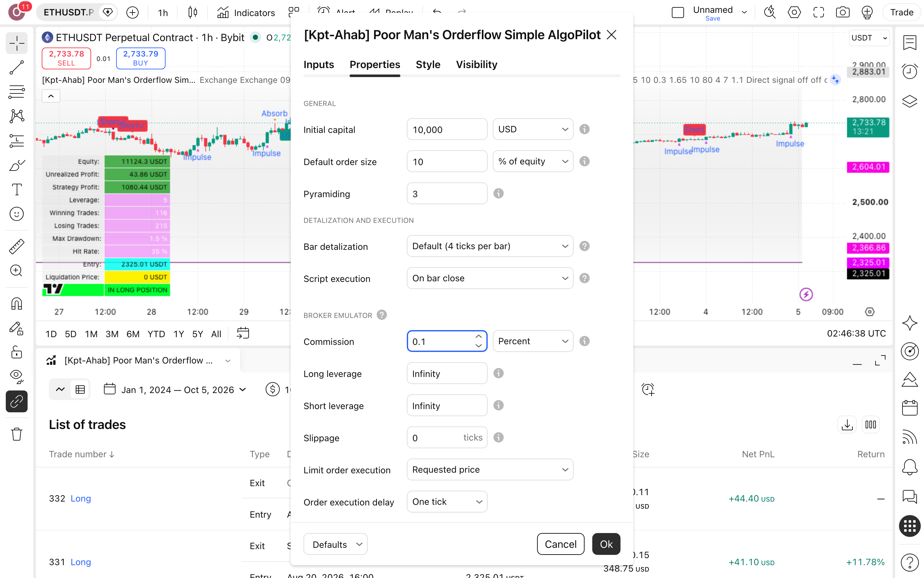Open the calendar icon in right sidebar
Screen dimensions: 924x578
pyautogui.click(x=910, y=408)
